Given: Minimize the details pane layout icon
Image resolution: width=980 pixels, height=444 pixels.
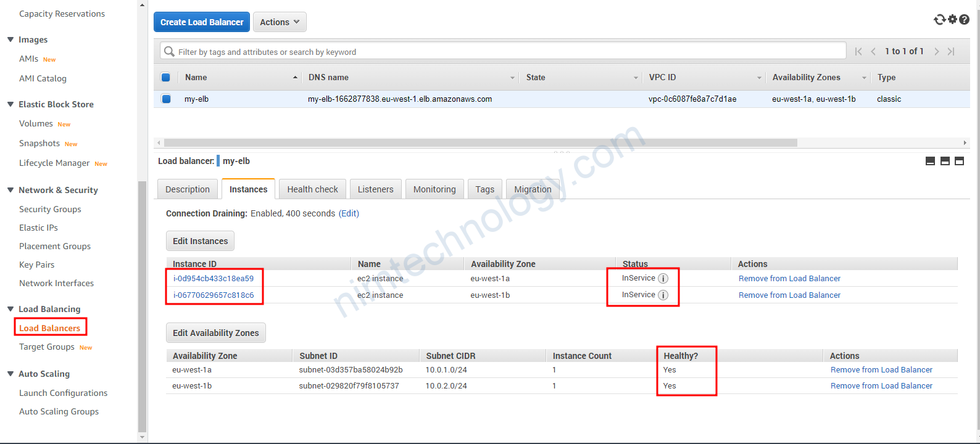Looking at the screenshot, I should [x=930, y=161].
